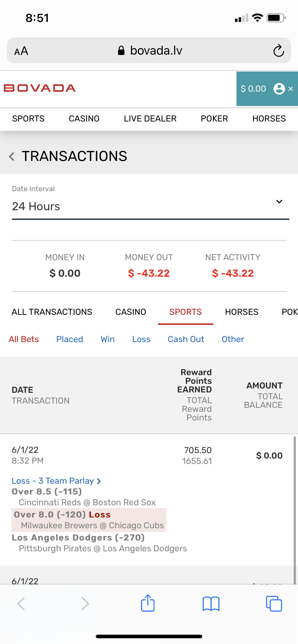Tap the Safari reload page icon
The image size is (298, 644).
(278, 51)
